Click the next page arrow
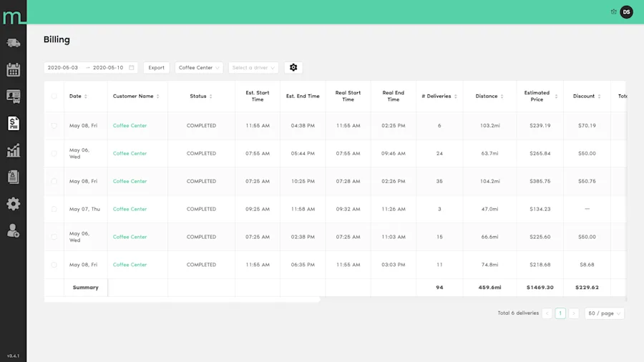 point(574,313)
